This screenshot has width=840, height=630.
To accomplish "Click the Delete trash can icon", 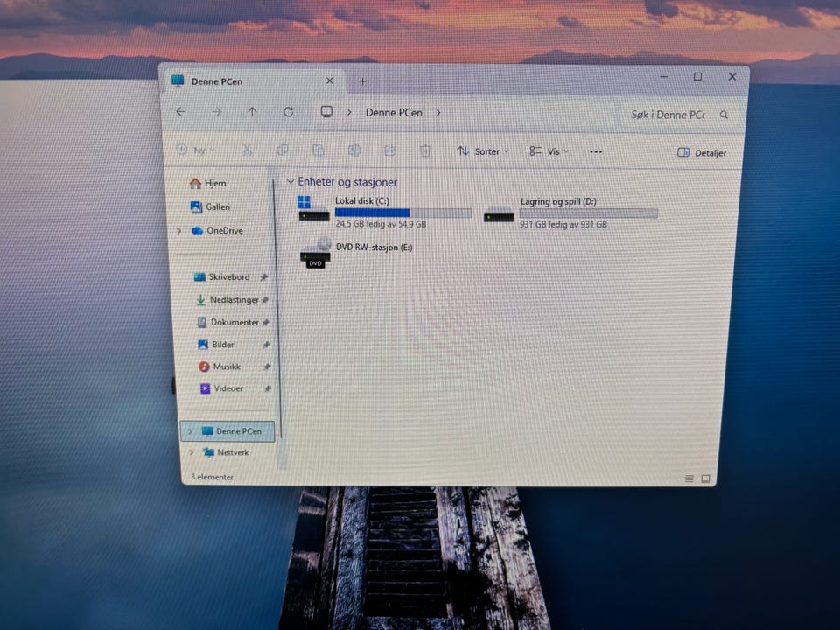I will point(425,150).
